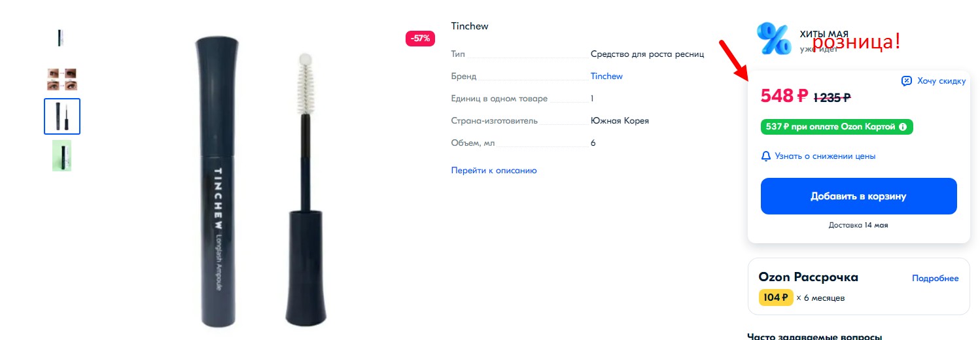Click the Добавить в корзину button
Image resolution: width=980 pixels, height=340 pixels.
point(858,196)
